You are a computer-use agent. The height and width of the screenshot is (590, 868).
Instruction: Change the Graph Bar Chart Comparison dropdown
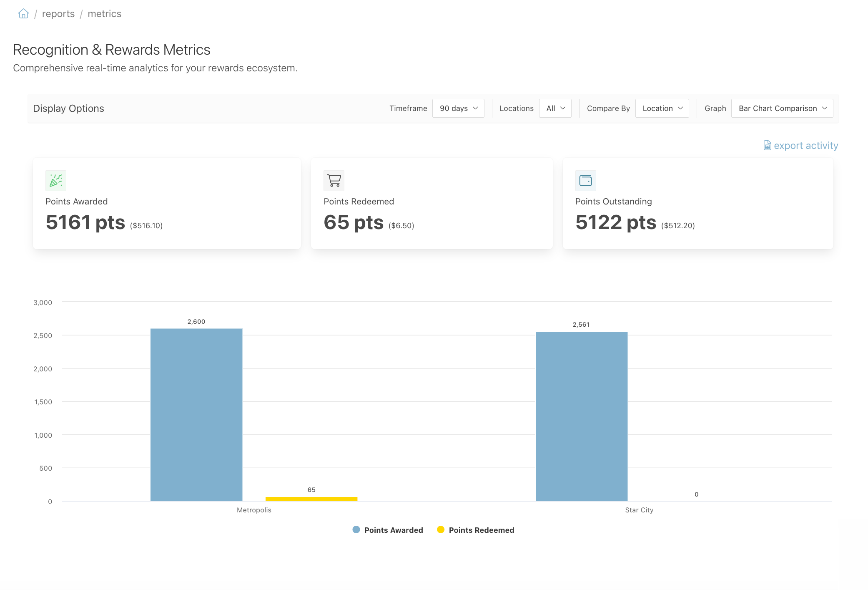782,108
